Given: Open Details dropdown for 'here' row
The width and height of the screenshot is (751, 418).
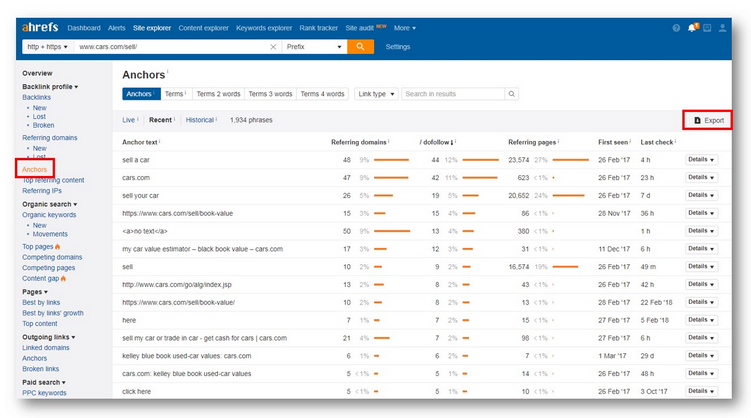Looking at the screenshot, I should tap(701, 320).
